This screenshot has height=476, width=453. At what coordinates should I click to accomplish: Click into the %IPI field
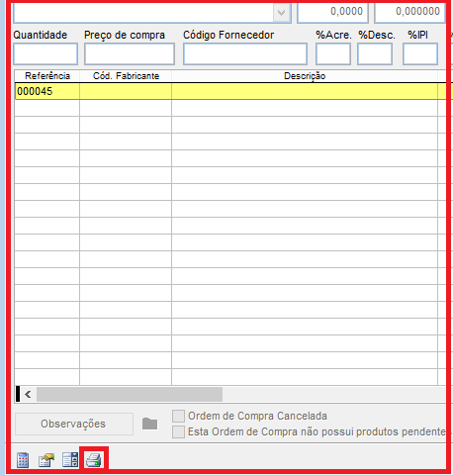420,53
